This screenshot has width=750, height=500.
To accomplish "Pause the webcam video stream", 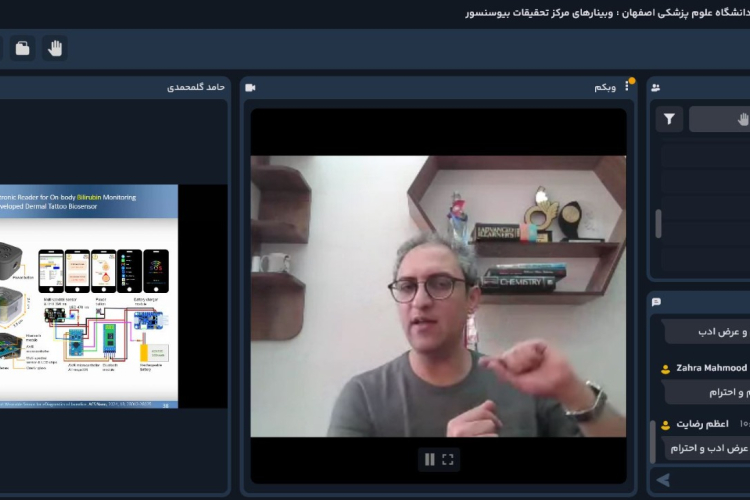I will [x=430, y=459].
